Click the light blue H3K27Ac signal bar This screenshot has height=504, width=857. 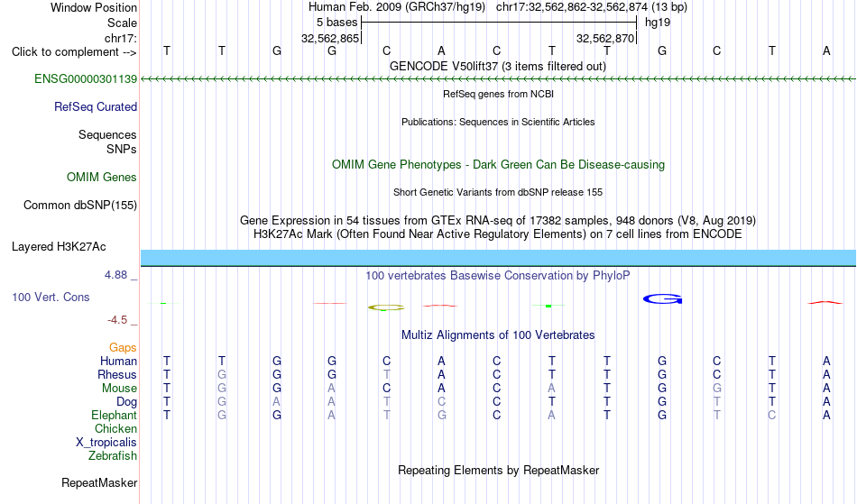point(499,258)
